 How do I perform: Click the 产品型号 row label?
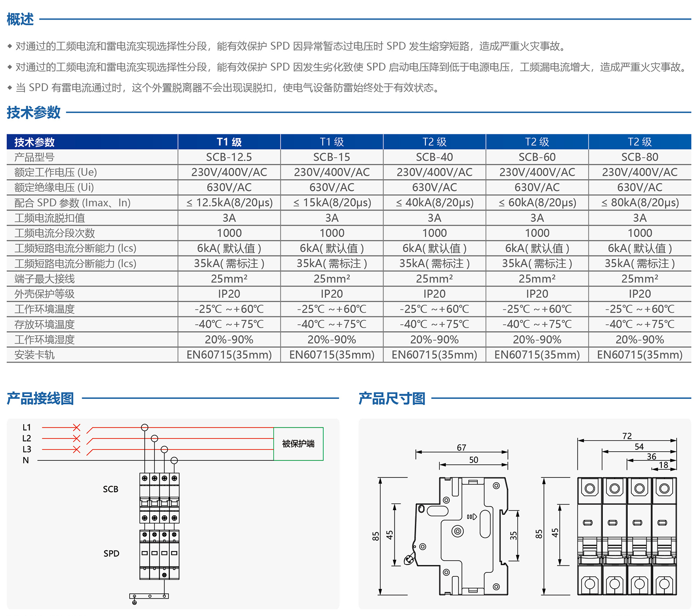[34, 157]
